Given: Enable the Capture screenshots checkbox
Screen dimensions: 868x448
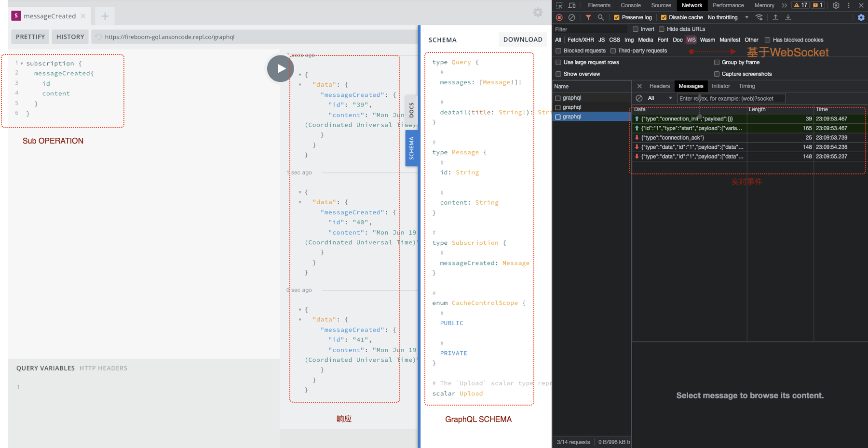Looking at the screenshot, I should (717, 74).
